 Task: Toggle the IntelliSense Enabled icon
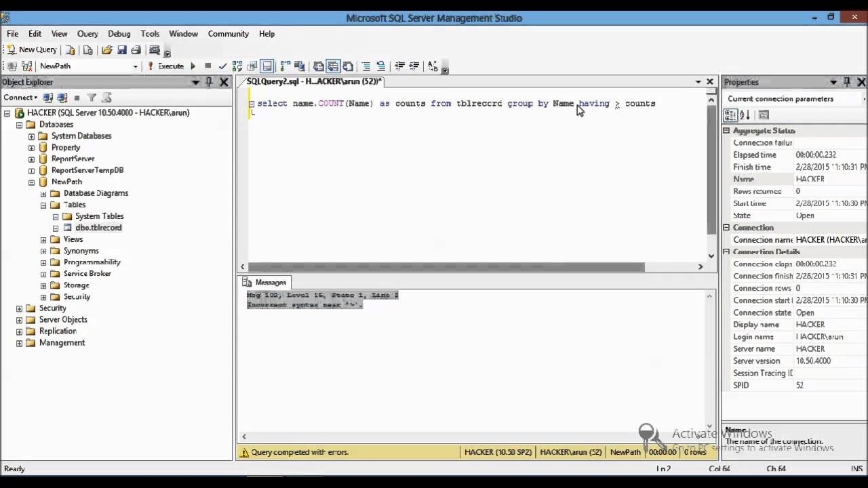267,66
